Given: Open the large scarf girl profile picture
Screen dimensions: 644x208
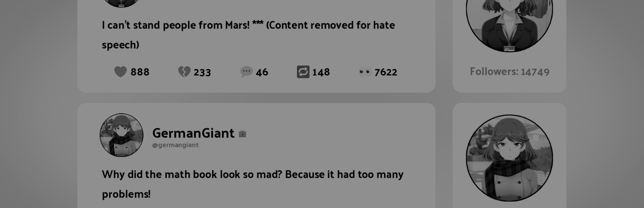Looking at the screenshot, I should (x=509, y=158).
